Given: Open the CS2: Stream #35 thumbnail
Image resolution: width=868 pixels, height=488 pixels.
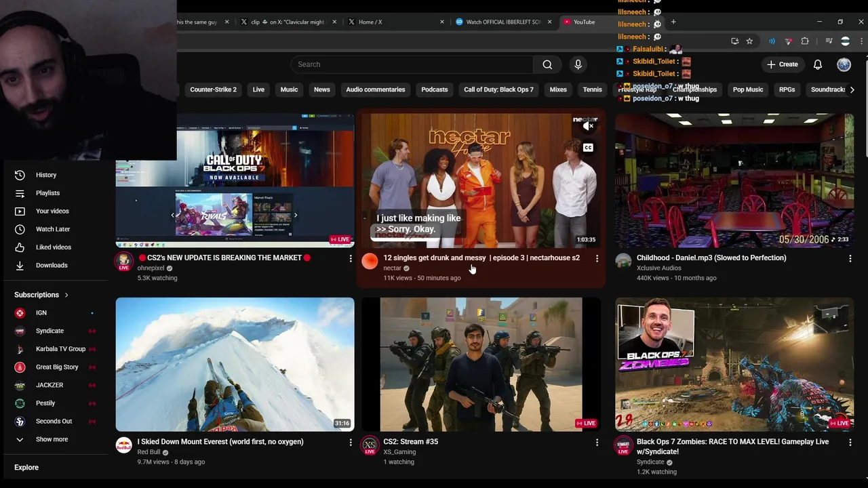Looking at the screenshot, I should tap(481, 364).
